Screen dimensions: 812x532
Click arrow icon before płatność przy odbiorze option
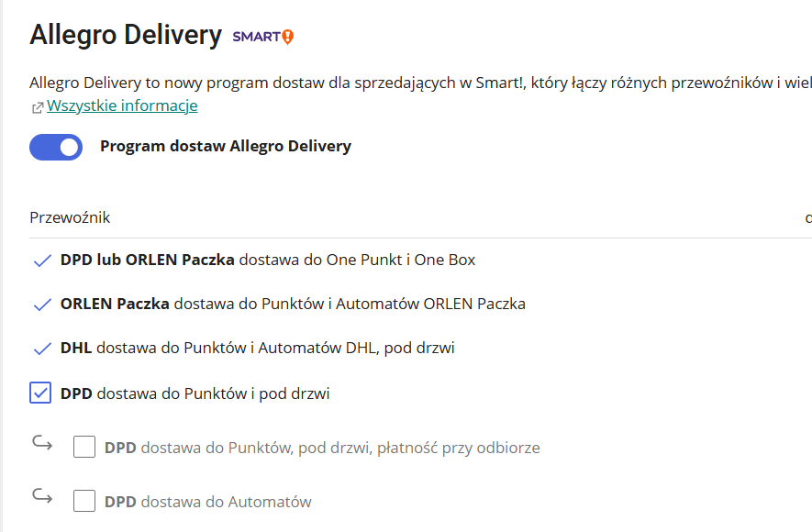[x=41, y=444]
